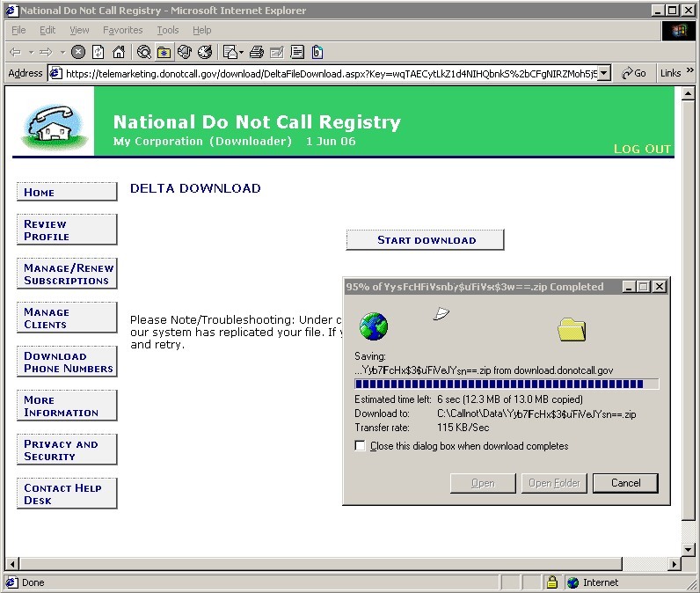
Task: Enable Close this dialog box when download completes
Action: coord(360,446)
